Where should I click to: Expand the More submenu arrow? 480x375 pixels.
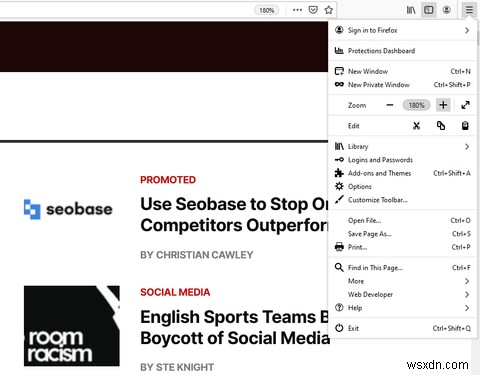point(467,281)
